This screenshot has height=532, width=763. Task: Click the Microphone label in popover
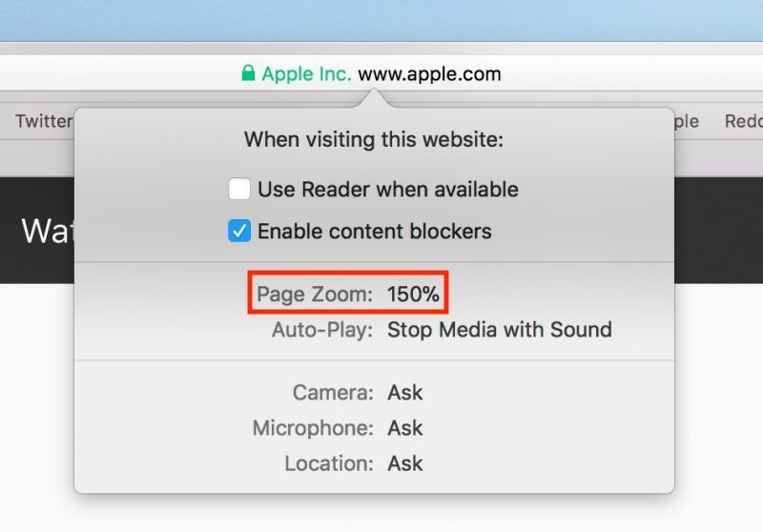pos(313,428)
